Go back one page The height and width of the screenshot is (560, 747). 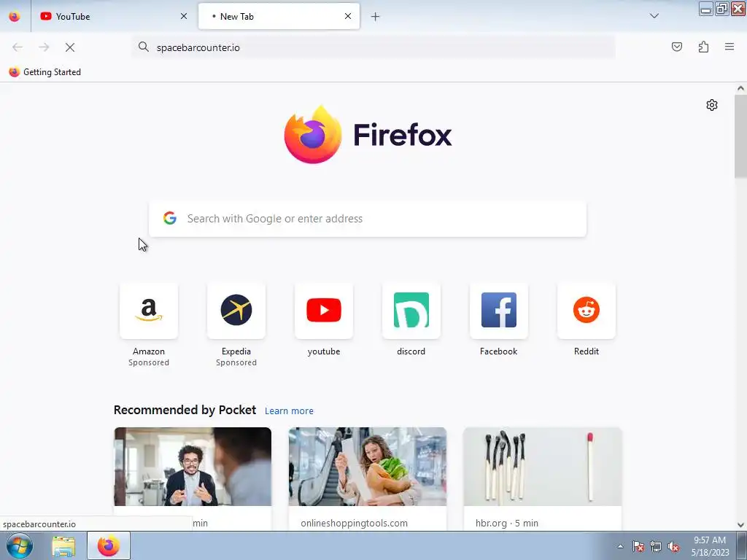tap(18, 47)
